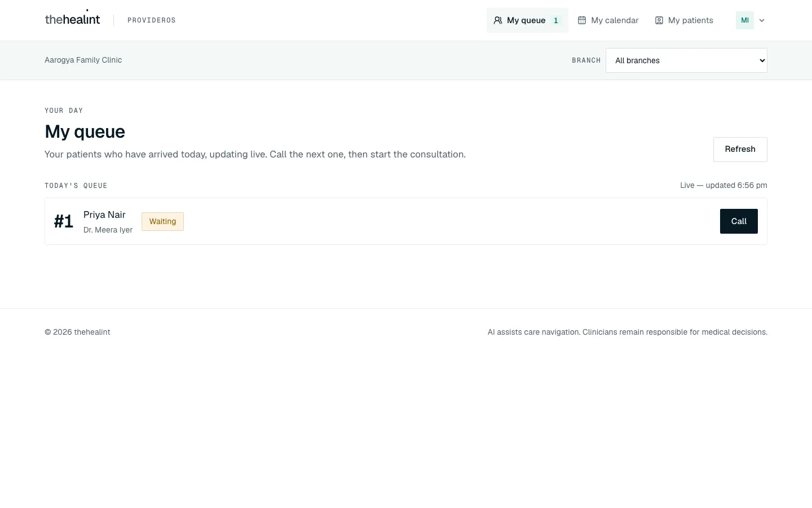Image resolution: width=812 pixels, height=508 pixels.
Task: Click Dr. Meera Iyer text
Action: pos(108,230)
